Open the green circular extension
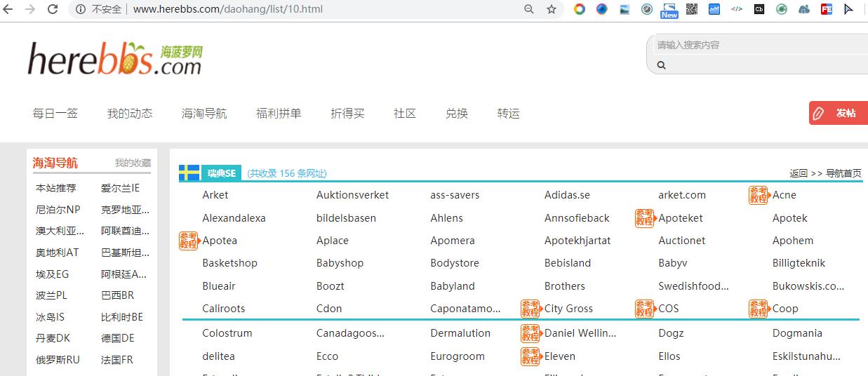The width and height of the screenshot is (868, 376). pyautogui.click(x=782, y=9)
